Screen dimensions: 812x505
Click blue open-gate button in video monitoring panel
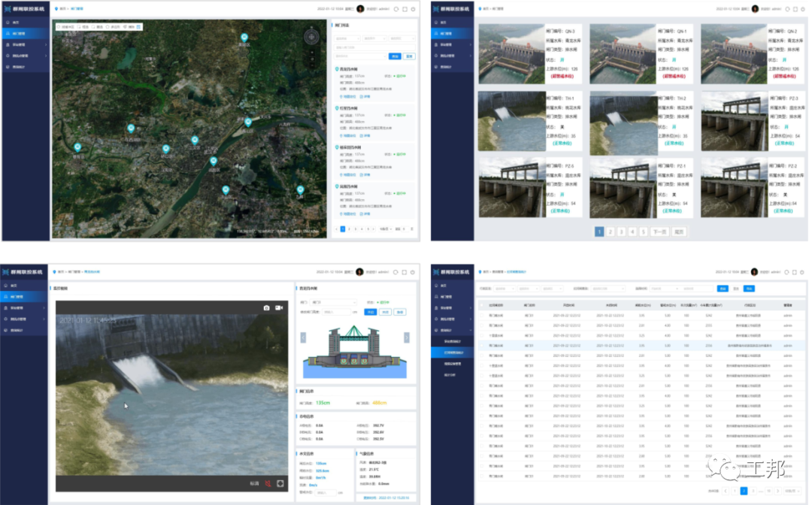pyautogui.click(x=371, y=312)
